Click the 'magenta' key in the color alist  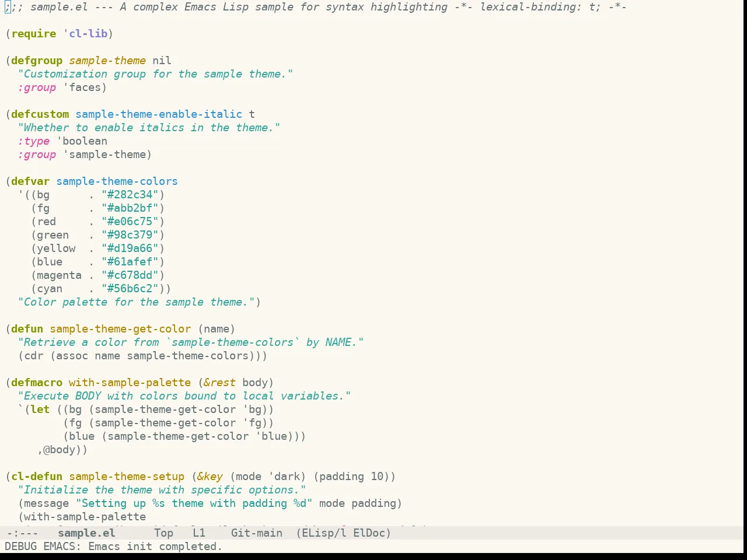(59, 275)
